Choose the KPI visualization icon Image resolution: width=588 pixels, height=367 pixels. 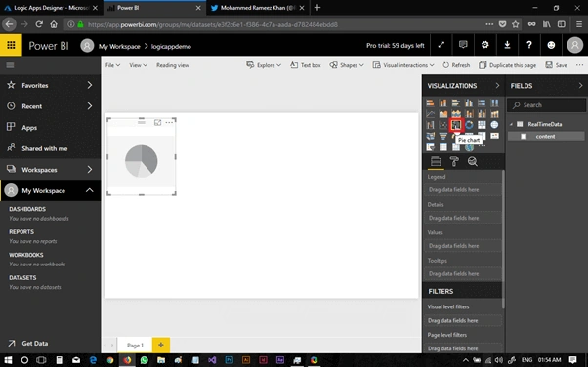point(494,136)
